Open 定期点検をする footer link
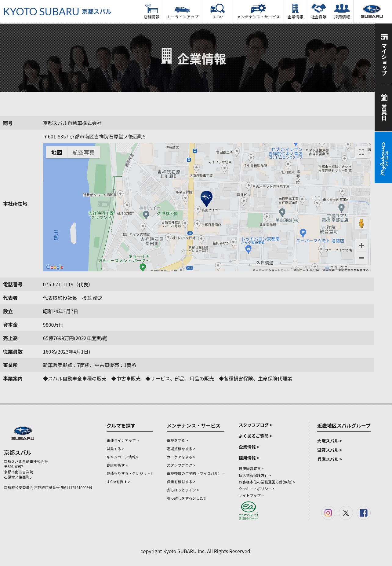Image resolution: width=392 pixels, height=566 pixels. [181, 449]
